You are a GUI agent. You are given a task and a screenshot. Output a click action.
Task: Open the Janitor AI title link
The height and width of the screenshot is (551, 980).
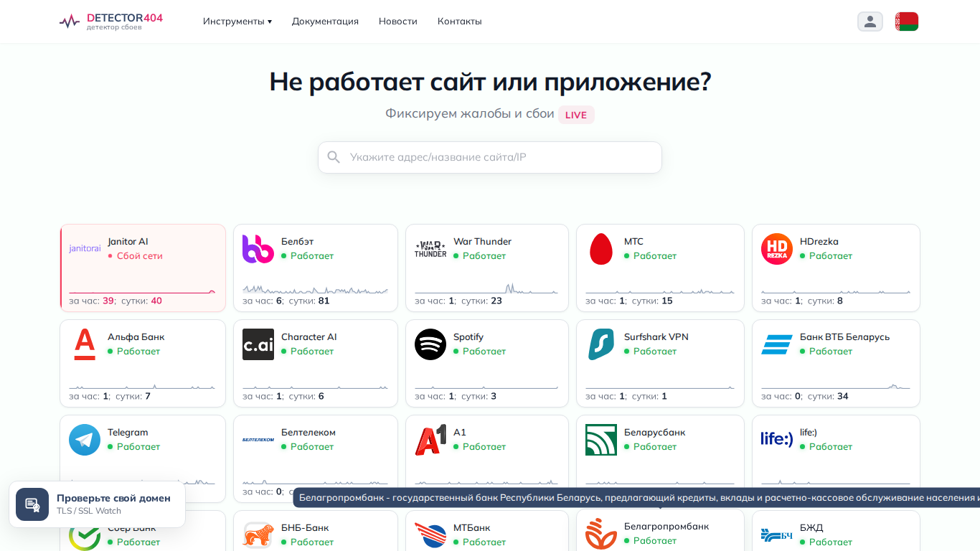tap(128, 242)
